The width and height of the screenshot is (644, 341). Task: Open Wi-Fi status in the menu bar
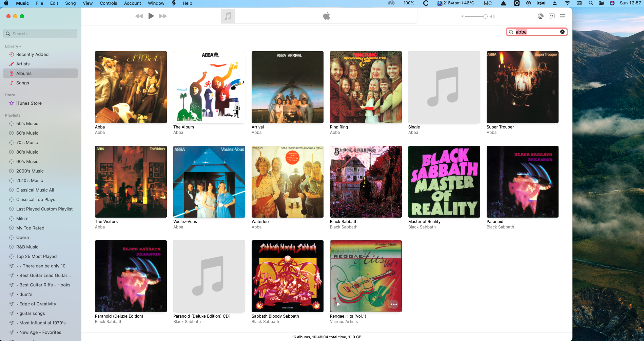[x=567, y=3]
